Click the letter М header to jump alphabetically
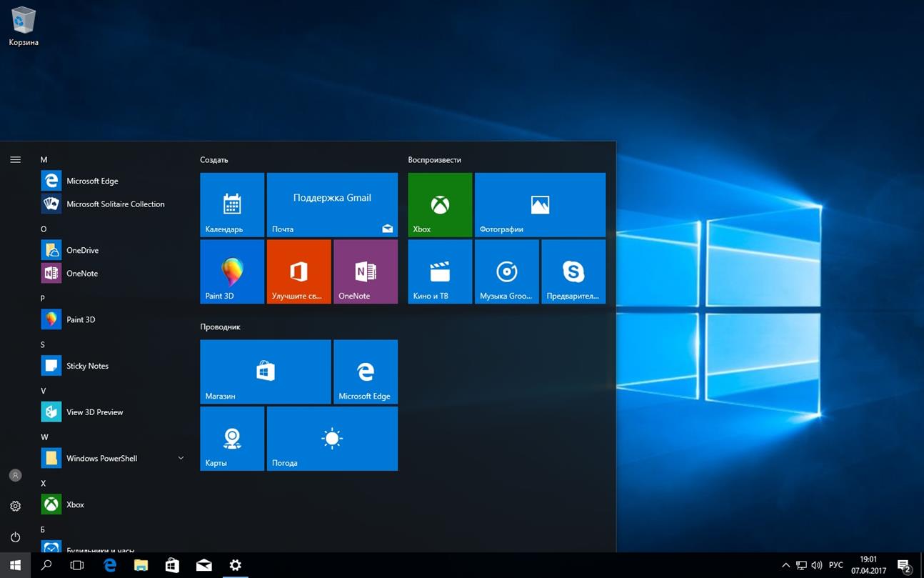This screenshot has width=924, height=578. pyautogui.click(x=44, y=159)
